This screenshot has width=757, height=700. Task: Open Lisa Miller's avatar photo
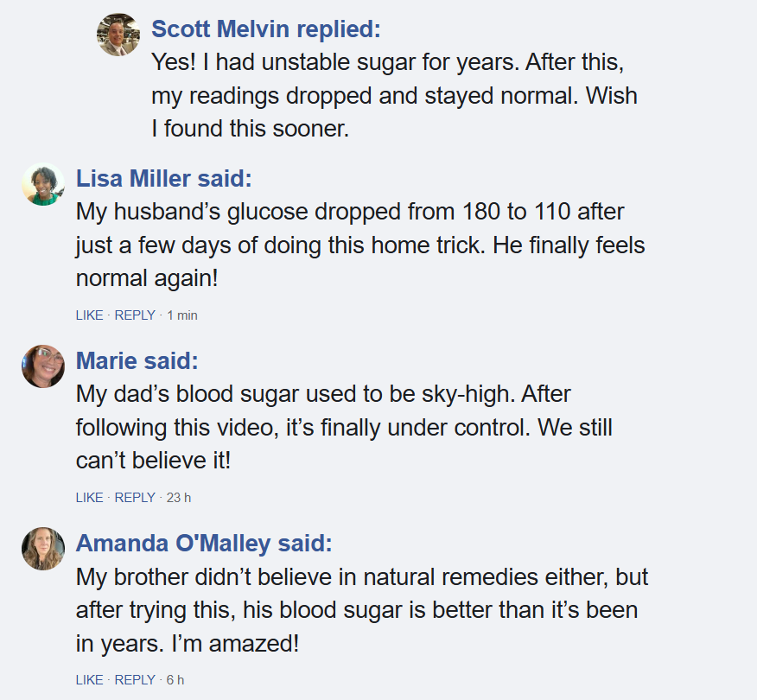click(x=43, y=184)
